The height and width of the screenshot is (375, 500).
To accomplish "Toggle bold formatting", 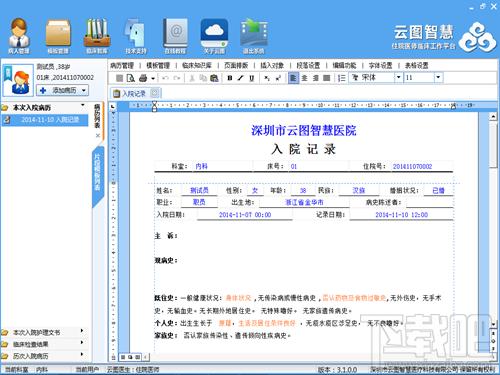I will tap(230, 78).
